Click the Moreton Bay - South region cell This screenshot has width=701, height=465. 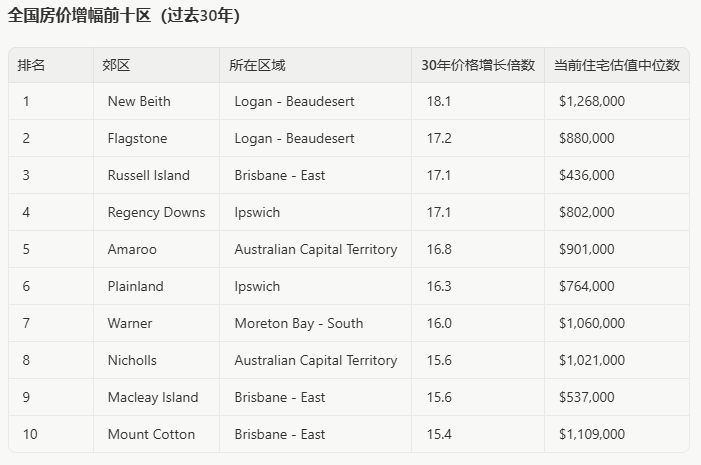pyautogui.click(x=298, y=324)
